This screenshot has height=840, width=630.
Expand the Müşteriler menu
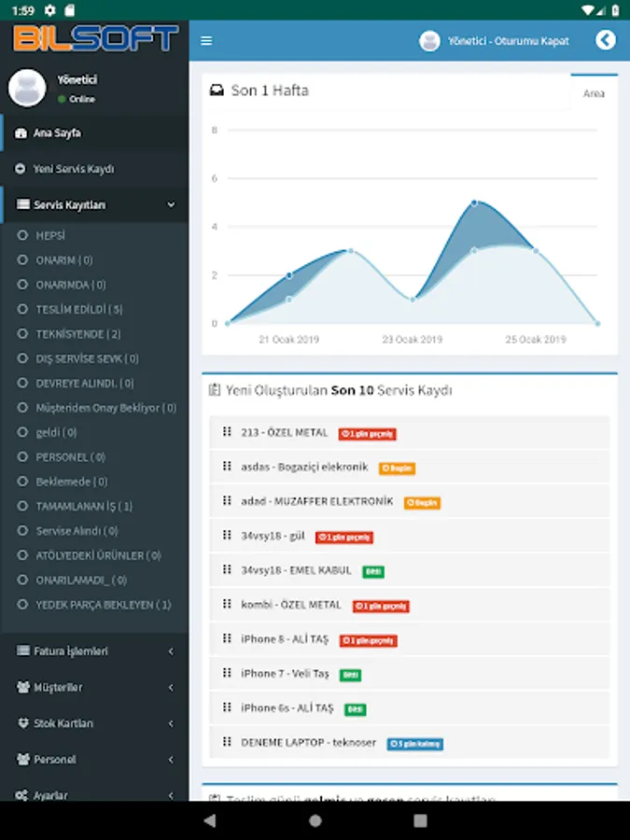coord(95,687)
